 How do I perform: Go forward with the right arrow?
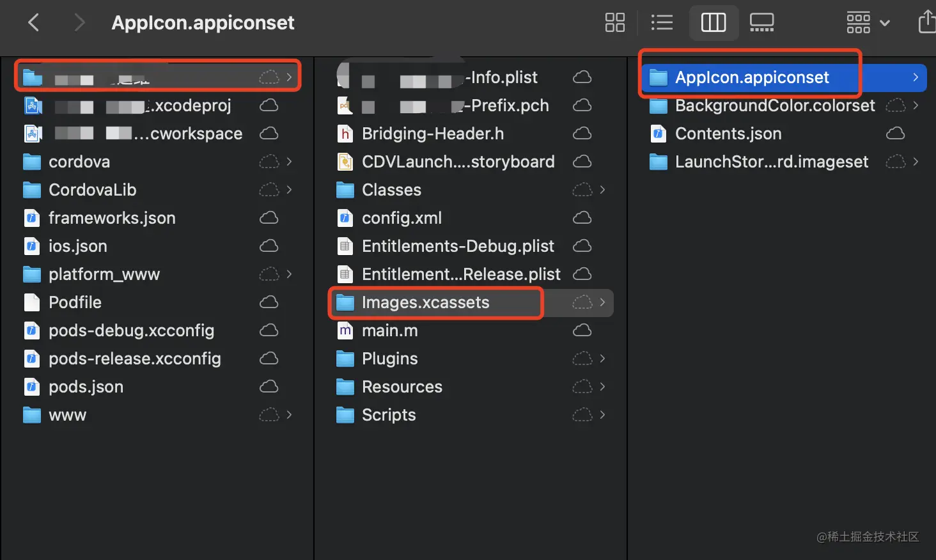coord(79,22)
